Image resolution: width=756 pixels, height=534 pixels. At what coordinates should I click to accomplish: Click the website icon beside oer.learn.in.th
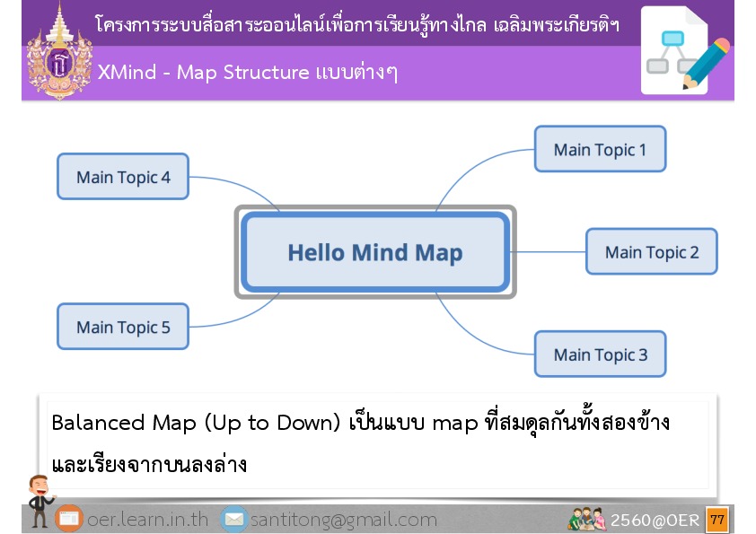pyautogui.click(x=69, y=519)
